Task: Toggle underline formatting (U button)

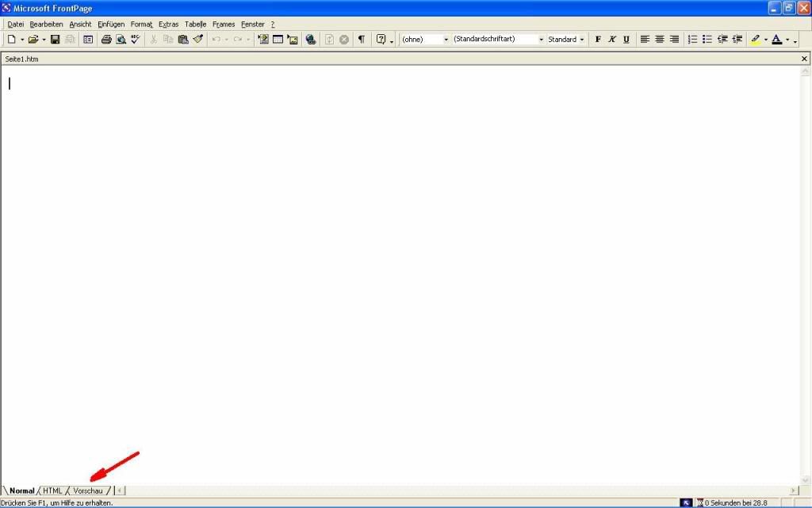Action: tap(626, 40)
